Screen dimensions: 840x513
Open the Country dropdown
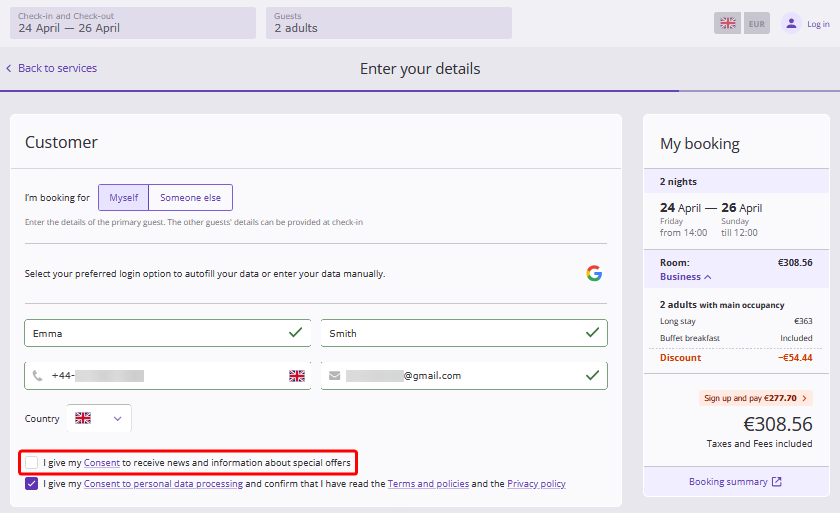click(x=99, y=418)
